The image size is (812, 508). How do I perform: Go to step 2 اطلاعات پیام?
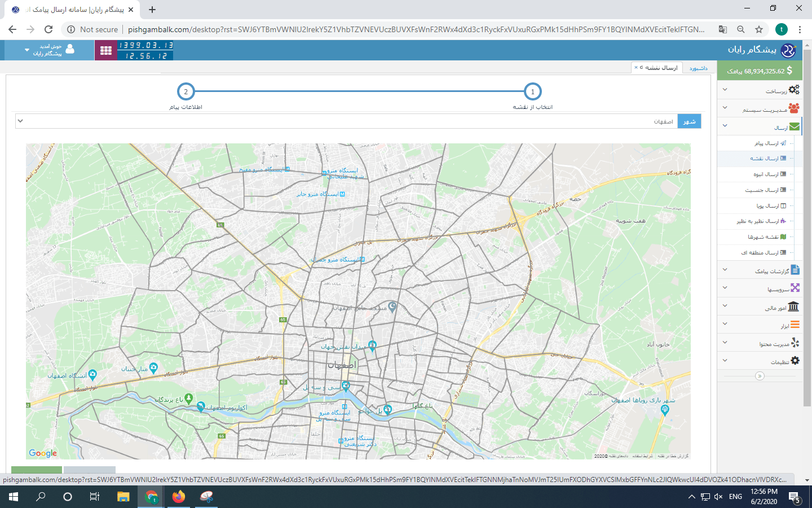[x=186, y=91]
